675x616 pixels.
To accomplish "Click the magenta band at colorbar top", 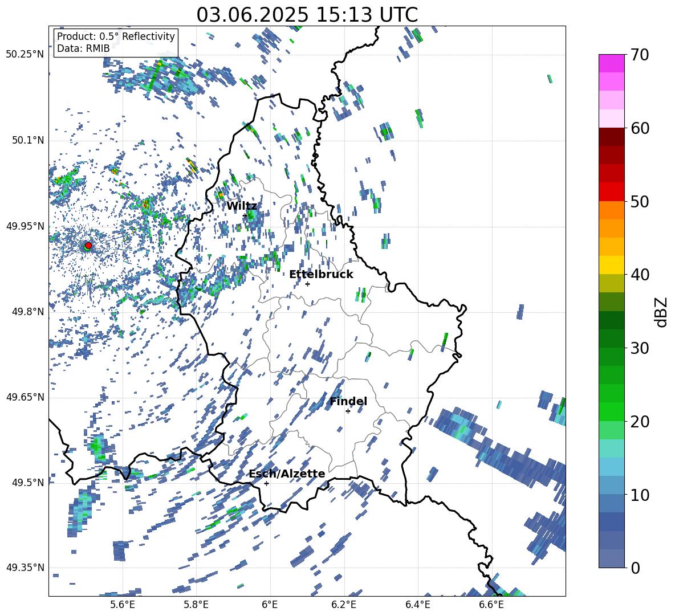I will 611,63.
